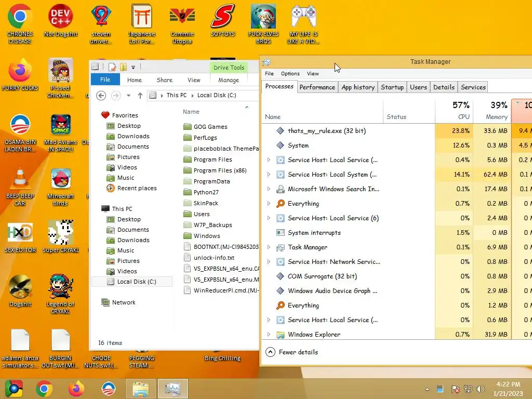This screenshot has width=532, height=399.
Task: Open the BEEP BEEP CAR VLC cone icon
Action: (20, 186)
